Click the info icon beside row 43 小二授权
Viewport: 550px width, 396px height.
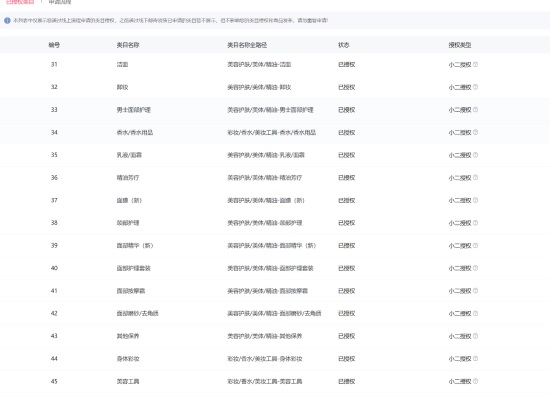pos(475,336)
